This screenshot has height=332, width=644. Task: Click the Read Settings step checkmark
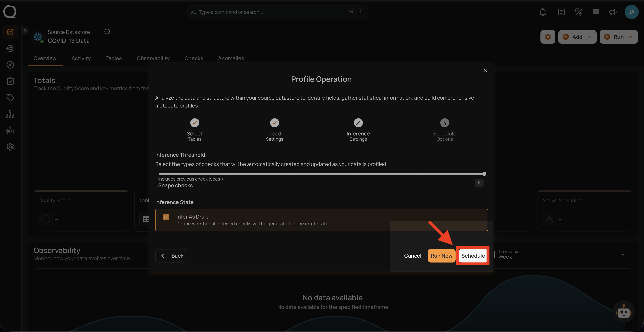274,123
